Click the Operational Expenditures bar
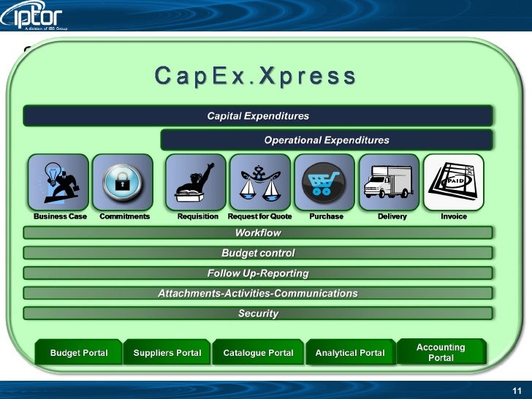 click(327, 140)
